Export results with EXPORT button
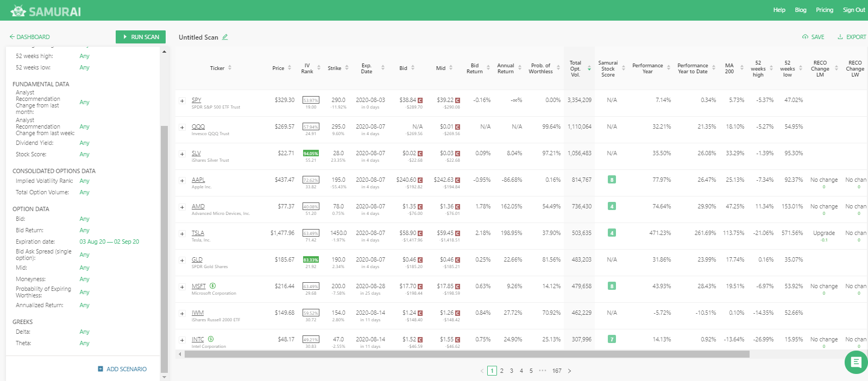This screenshot has width=868, height=381. (x=852, y=37)
